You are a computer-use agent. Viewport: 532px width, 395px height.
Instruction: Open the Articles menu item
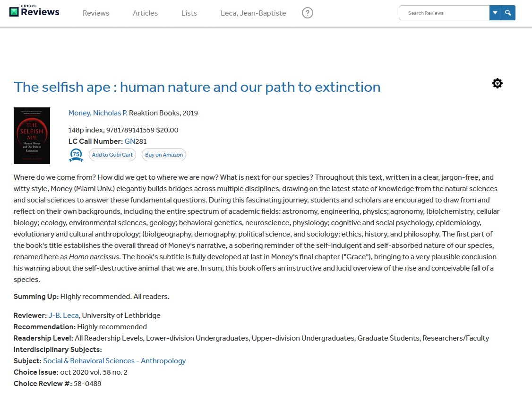145,13
